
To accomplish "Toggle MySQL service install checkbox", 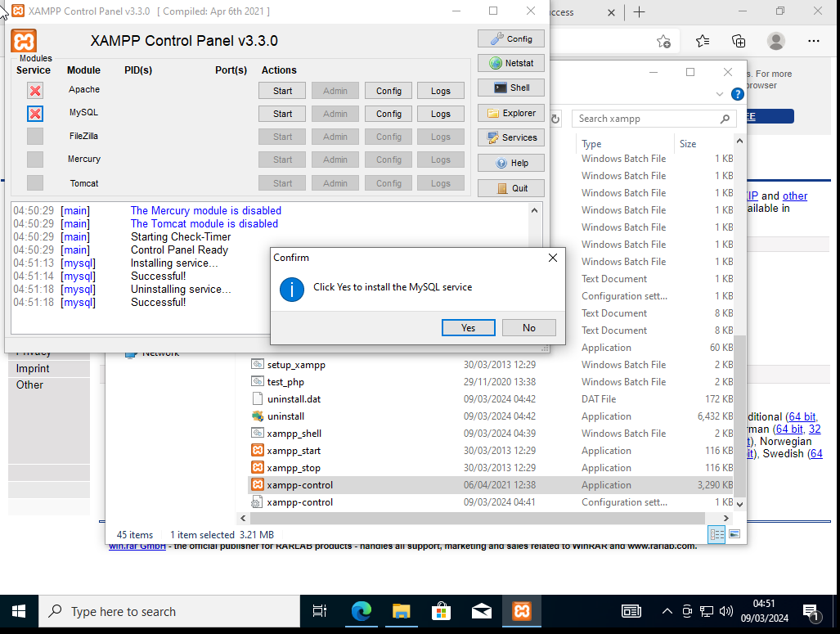I will click(35, 114).
